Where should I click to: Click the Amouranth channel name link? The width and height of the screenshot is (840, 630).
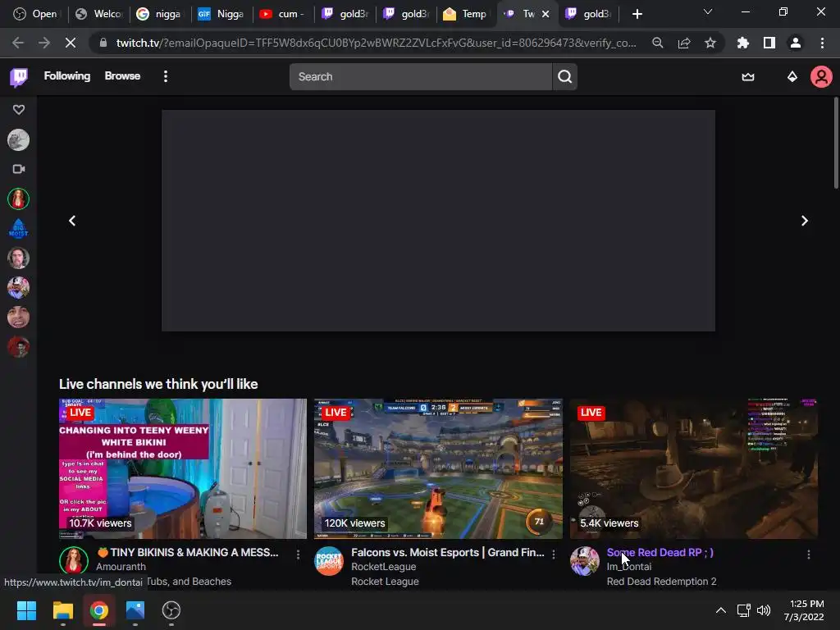click(x=121, y=567)
